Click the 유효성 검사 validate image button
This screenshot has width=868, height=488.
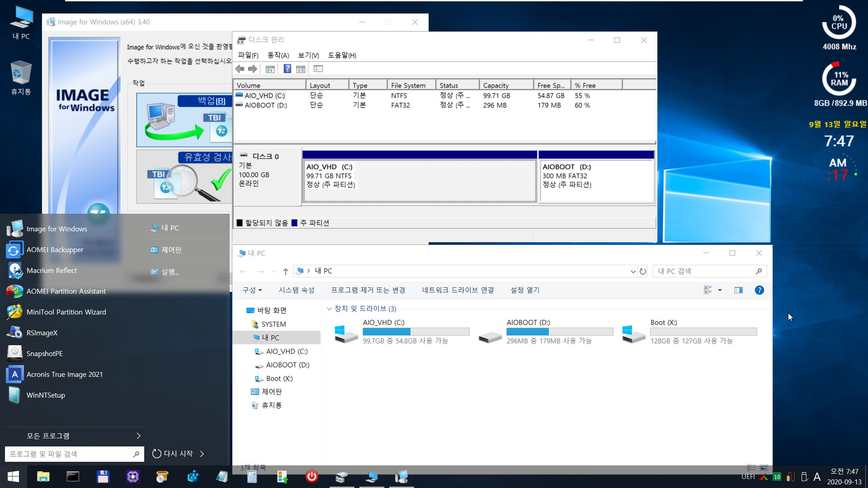click(x=184, y=176)
